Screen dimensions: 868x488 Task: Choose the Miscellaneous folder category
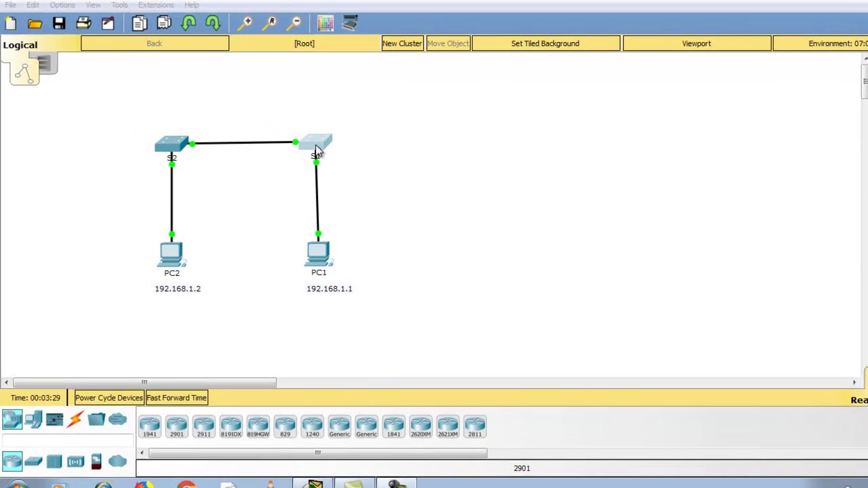coord(96,420)
